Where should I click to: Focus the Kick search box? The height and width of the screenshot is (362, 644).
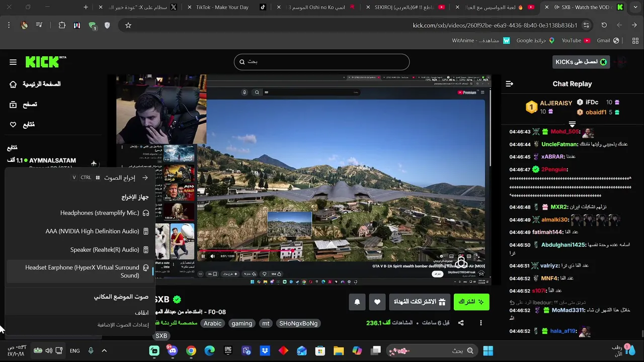coord(321,62)
